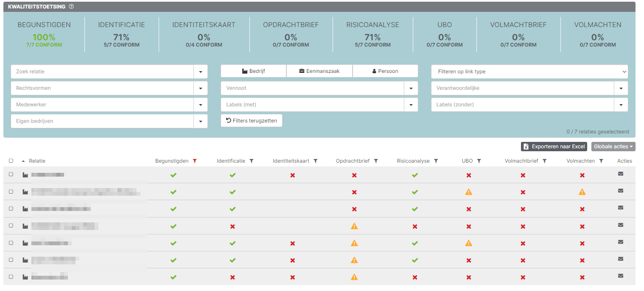This screenshot has width=644, height=291.
Task: Click the envelope icon in the last row
Action: (x=621, y=276)
